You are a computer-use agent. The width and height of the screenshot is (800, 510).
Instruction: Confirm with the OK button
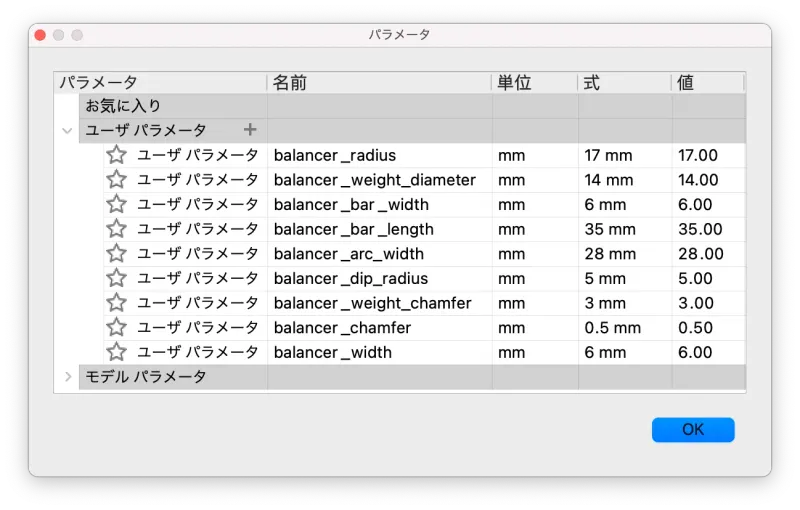tap(693, 430)
